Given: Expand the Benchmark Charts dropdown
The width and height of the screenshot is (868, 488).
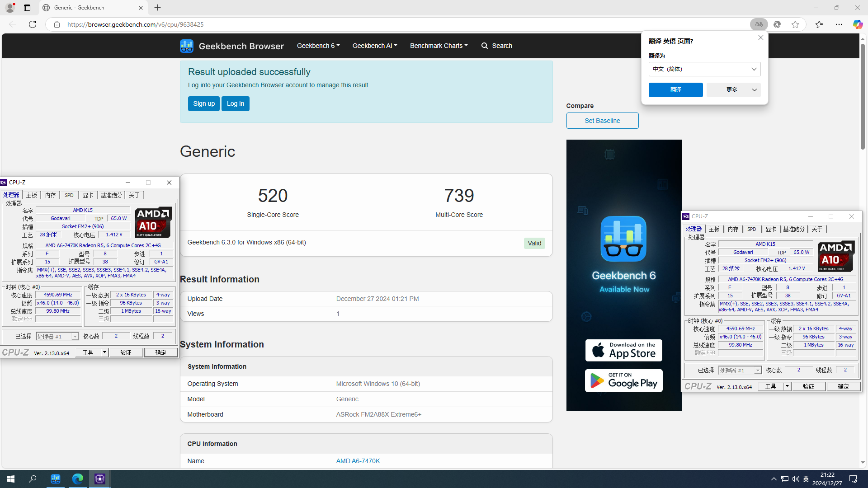Looking at the screenshot, I should pyautogui.click(x=439, y=46).
